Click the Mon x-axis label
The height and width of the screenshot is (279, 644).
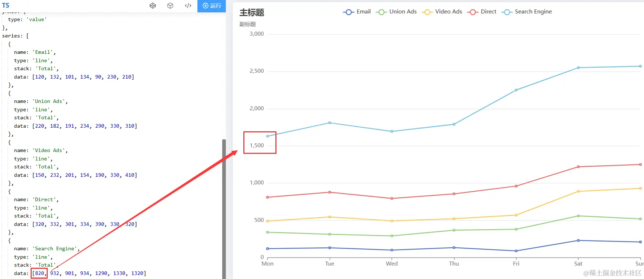click(267, 264)
